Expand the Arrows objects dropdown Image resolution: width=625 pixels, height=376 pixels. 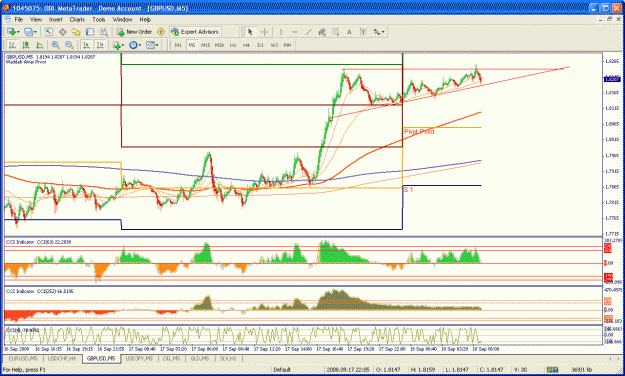click(383, 32)
